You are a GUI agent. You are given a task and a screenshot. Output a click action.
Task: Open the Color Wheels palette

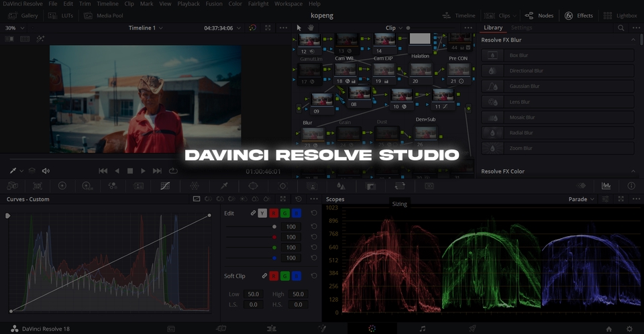(62, 186)
